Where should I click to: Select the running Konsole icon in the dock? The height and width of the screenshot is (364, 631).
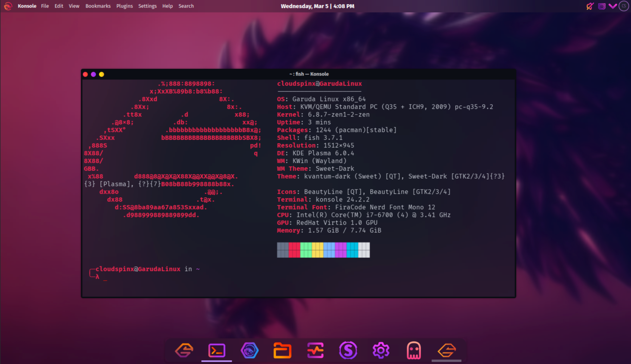coord(217,350)
